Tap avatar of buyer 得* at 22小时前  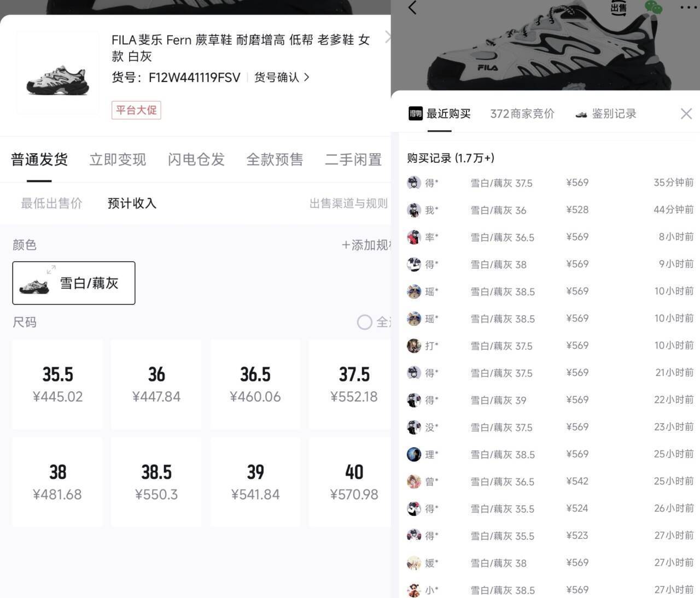pos(414,400)
